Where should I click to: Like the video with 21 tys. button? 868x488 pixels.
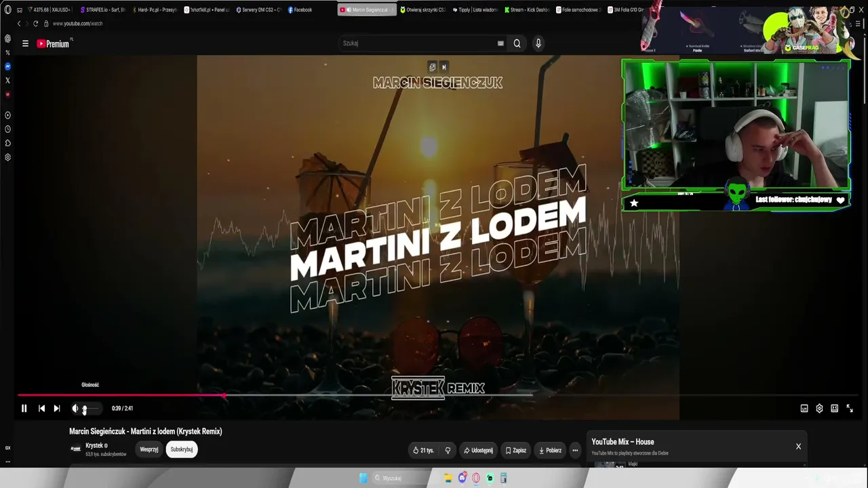(x=423, y=450)
